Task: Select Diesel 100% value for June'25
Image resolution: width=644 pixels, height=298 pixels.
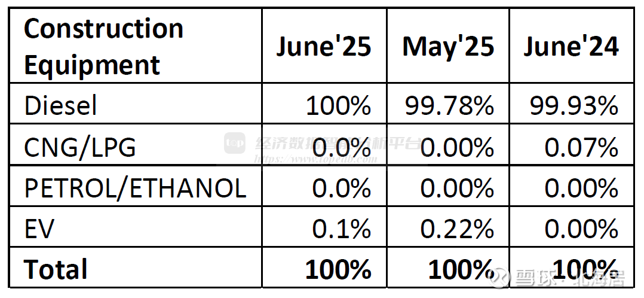Action: (x=338, y=106)
